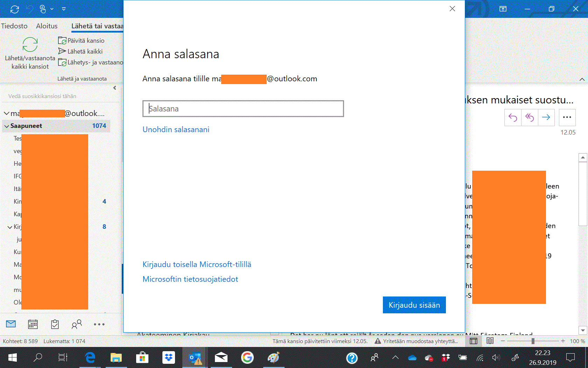This screenshot has height=368, width=588.
Task: Click the Reply All icon in reading pane
Action: [530, 117]
